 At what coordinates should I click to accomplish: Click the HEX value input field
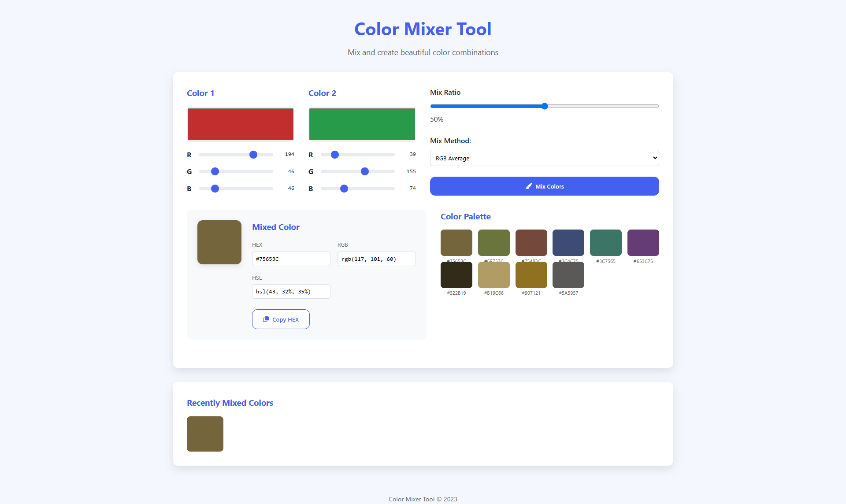coord(291,259)
